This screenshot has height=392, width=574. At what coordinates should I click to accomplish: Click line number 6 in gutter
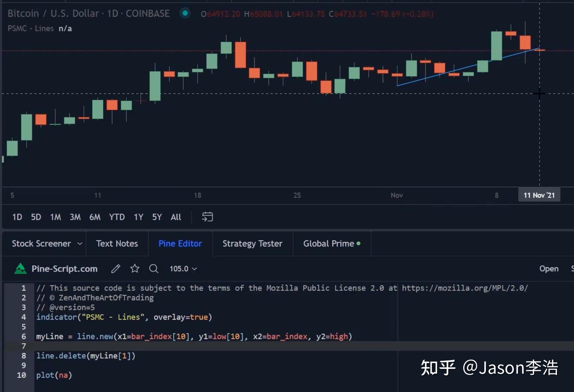(24, 337)
